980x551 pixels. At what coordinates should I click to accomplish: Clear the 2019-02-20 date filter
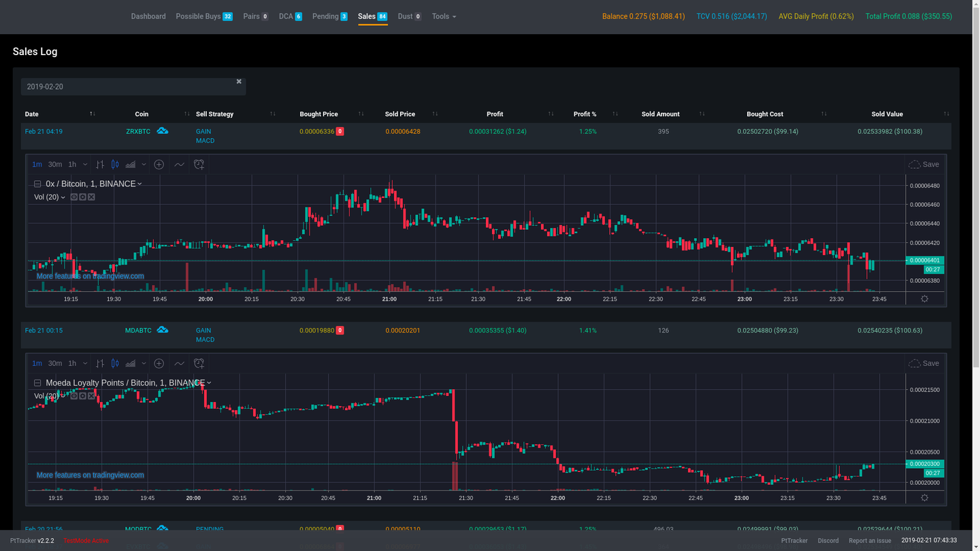[239, 81]
